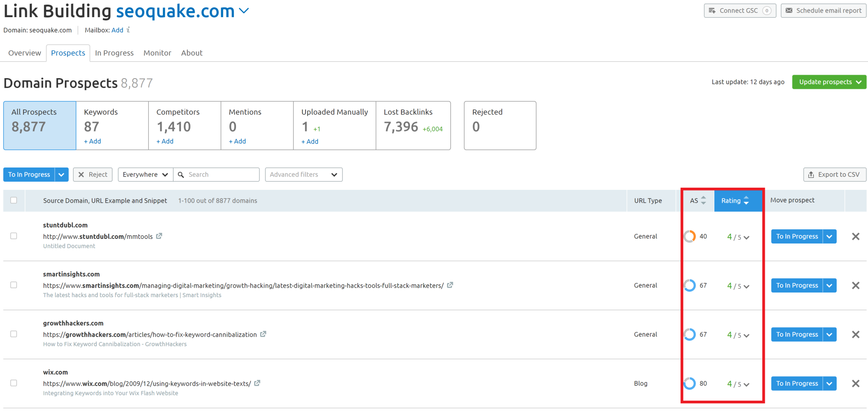Screen dimensions: 868x411
Task: Select the Prospects tab
Action: tap(68, 53)
